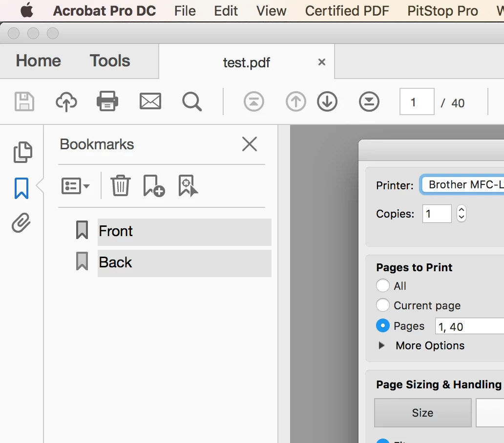Viewport: 504px width, 443px height.
Task: Click the cloud upload icon in the toolbar
Action: 66,102
